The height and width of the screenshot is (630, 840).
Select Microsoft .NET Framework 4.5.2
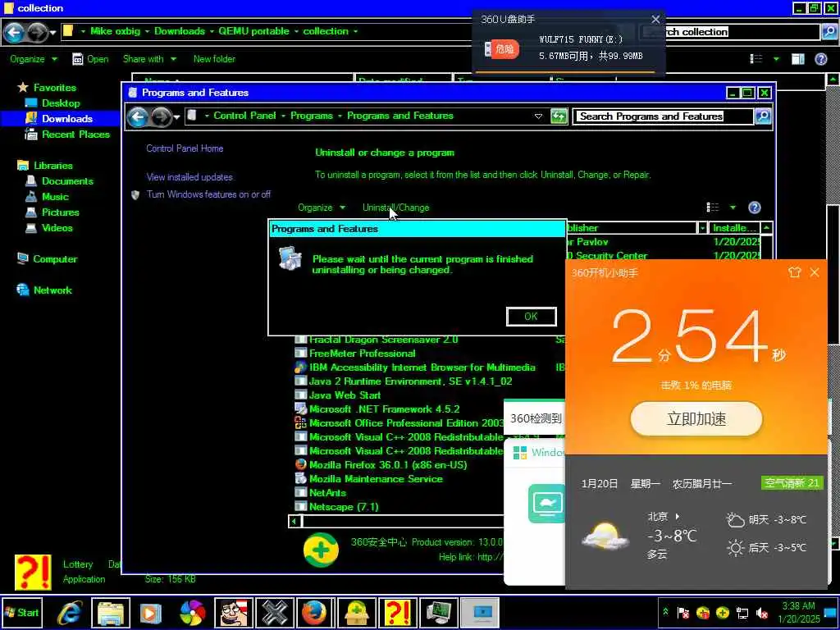(x=384, y=409)
